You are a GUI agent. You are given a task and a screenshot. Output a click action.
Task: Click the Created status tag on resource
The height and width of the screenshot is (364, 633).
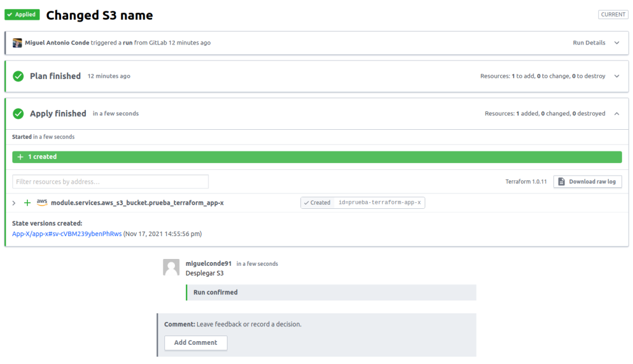[x=318, y=203]
